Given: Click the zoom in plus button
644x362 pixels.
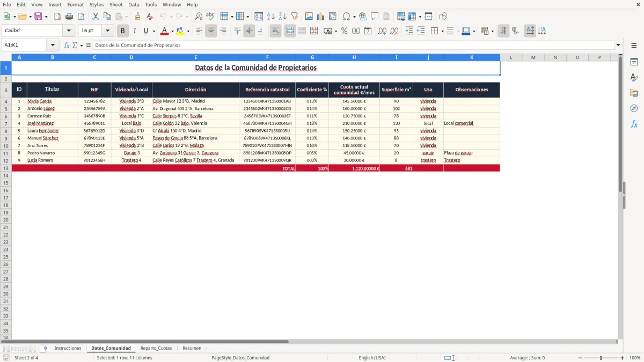Looking at the screenshot, I should [x=622, y=358].
